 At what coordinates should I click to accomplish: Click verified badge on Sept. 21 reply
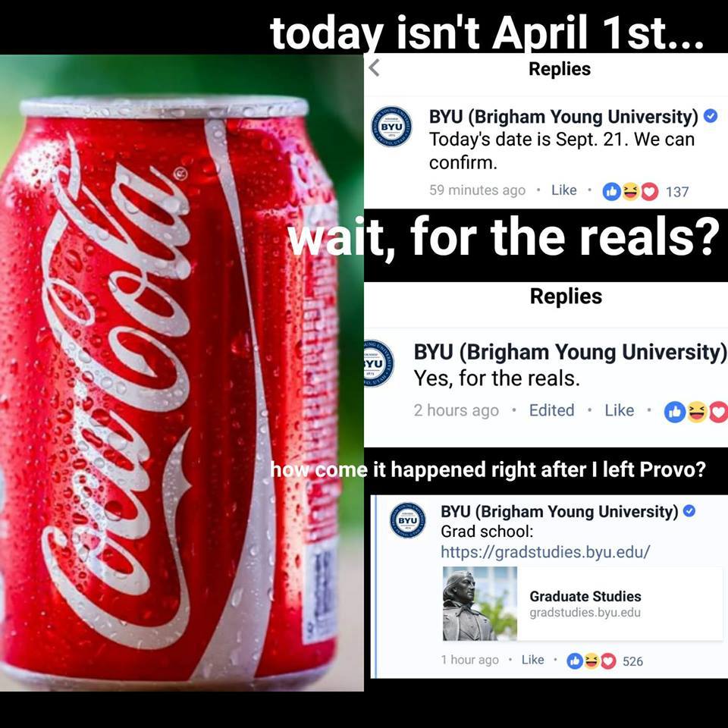(x=711, y=115)
